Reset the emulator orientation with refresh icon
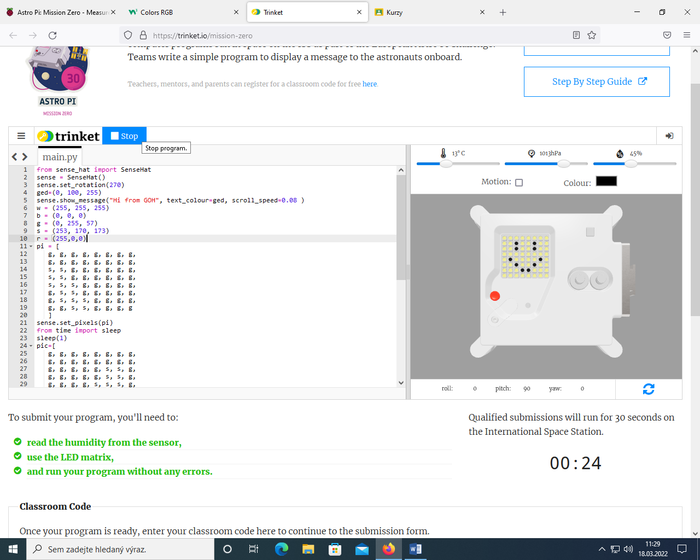Image resolution: width=700 pixels, height=560 pixels. [x=649, y=388]
